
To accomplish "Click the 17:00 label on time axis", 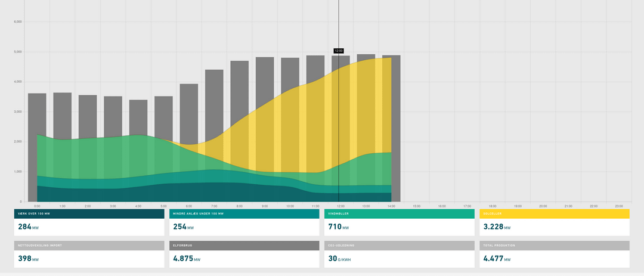I will (467, 206).
